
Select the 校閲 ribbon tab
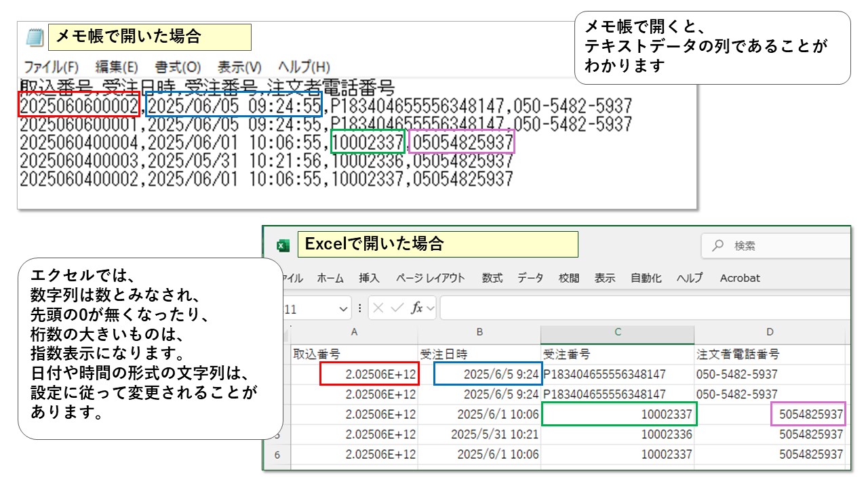point(569,278)
